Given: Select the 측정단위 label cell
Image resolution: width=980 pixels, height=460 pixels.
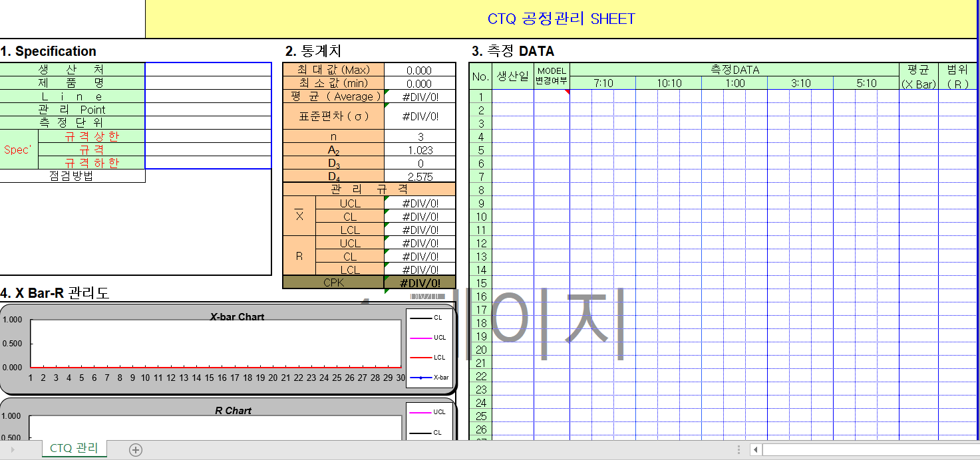Looking at the screenshot, I should point(72,123).
